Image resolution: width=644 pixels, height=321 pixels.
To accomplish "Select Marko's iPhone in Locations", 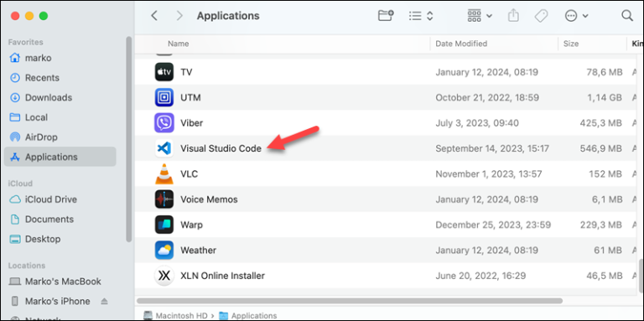I will pyautogui.click(x=58, y=301).
